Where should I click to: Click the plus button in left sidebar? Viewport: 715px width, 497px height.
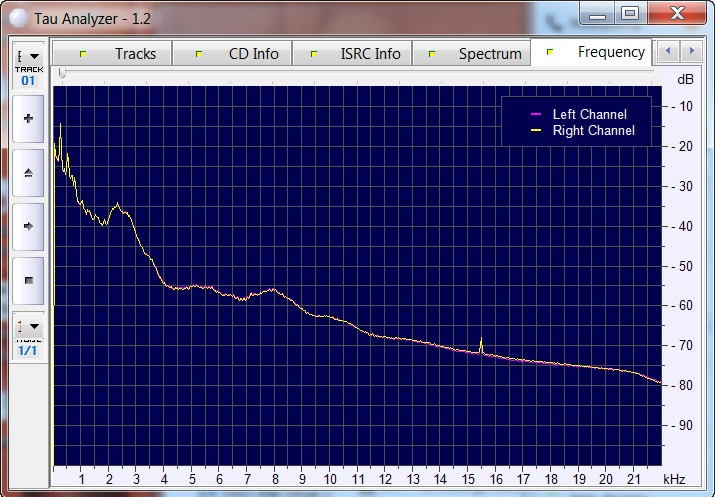tap(28, 119)
